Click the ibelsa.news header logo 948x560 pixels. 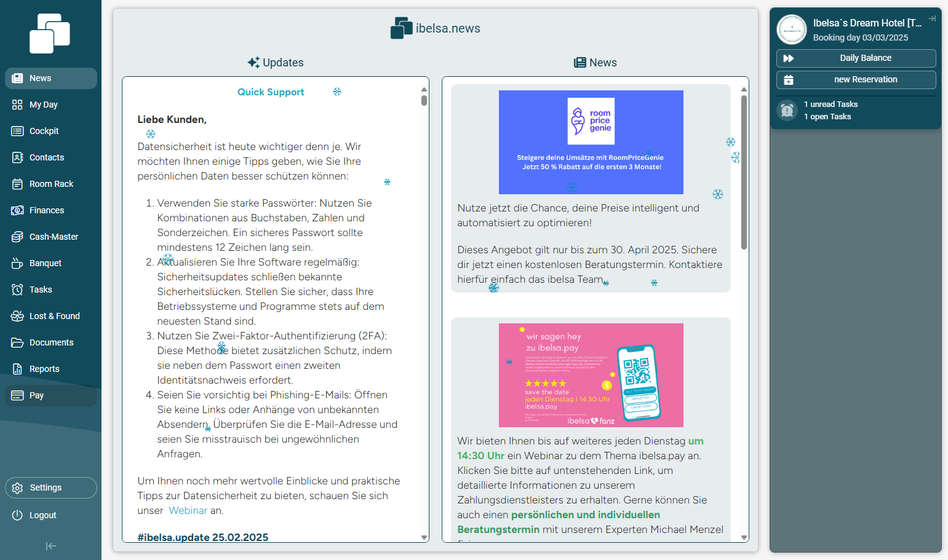coord(401,28)
